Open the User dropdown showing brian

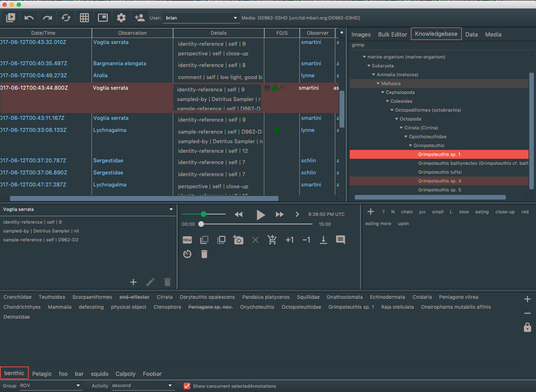[201, 18]
